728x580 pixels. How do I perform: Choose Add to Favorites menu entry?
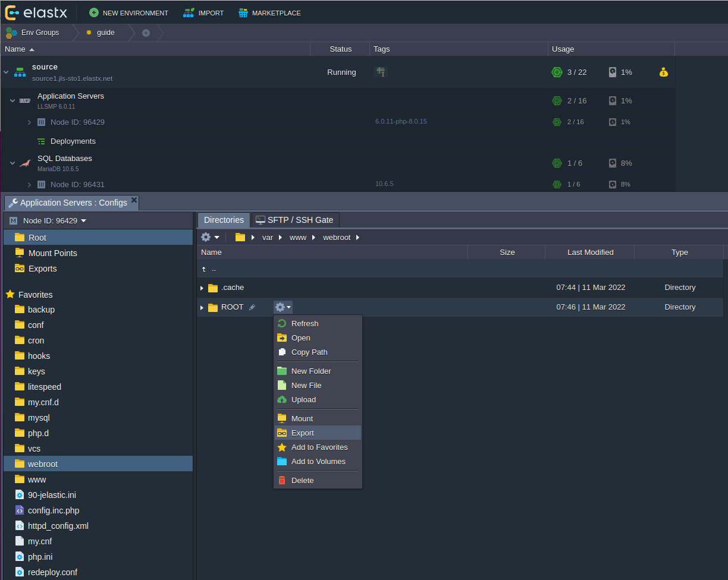tap(319, 447)
